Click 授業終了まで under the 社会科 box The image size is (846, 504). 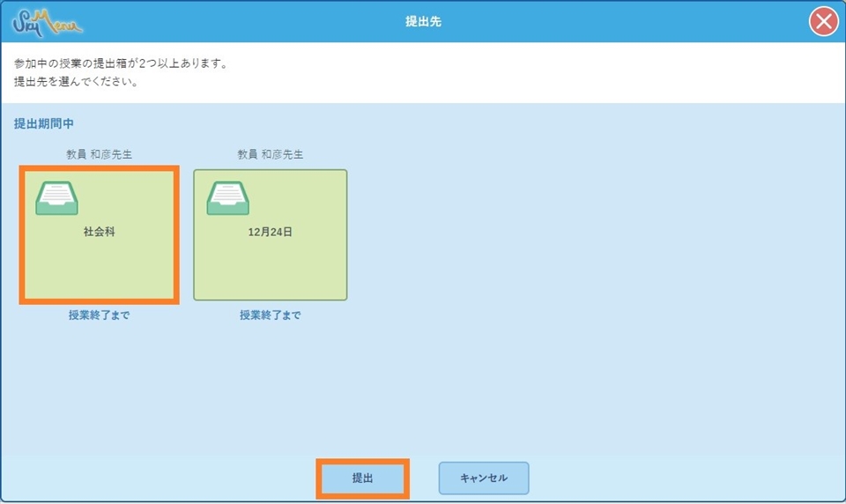(x=100, y=315)
